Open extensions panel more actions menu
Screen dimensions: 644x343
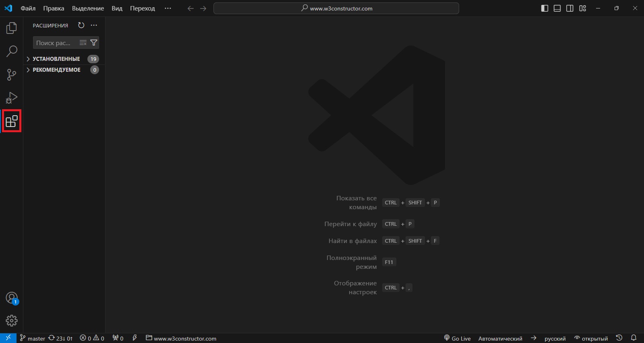coord(94,25)
